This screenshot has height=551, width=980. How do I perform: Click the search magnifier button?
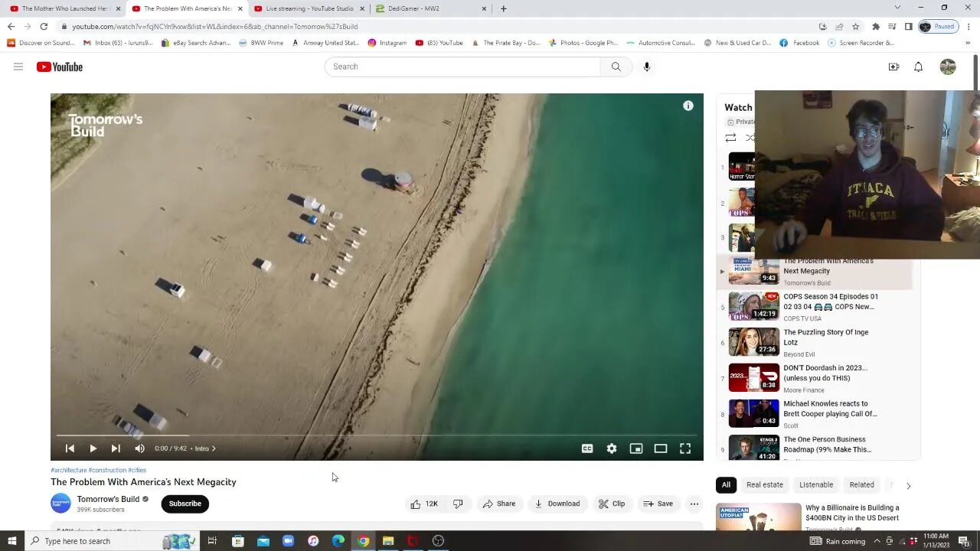click(616, 67)
